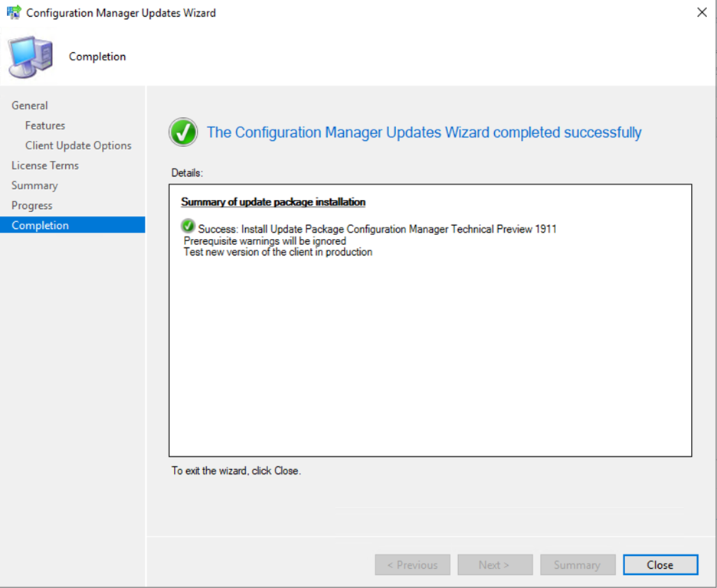Open the License Terms page

[44, 165]
